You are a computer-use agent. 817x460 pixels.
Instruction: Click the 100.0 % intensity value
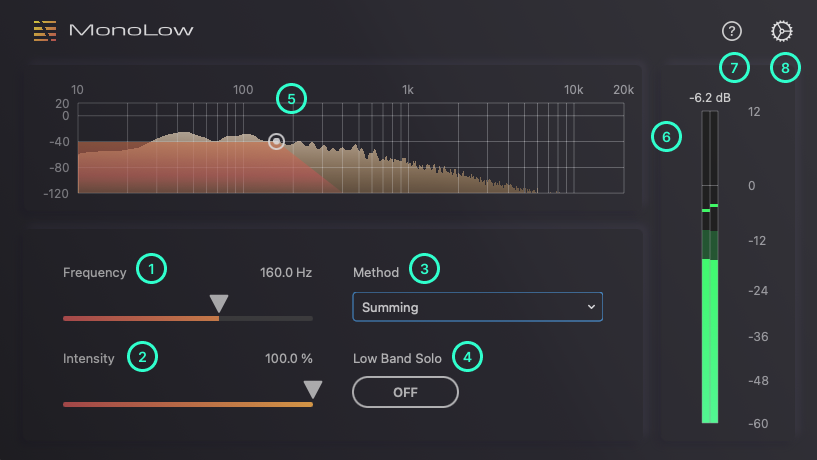click(x=289, y=358)
